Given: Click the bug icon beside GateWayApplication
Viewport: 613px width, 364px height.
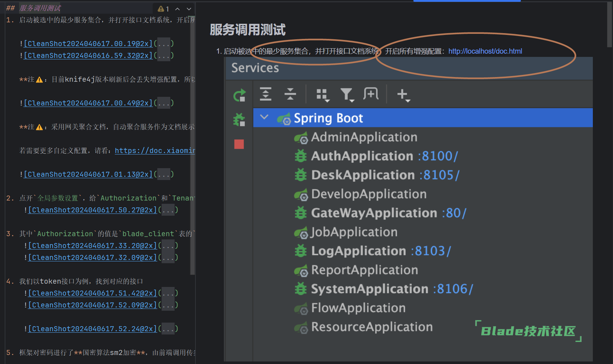Looking at the screenshot, I should 301,213.
